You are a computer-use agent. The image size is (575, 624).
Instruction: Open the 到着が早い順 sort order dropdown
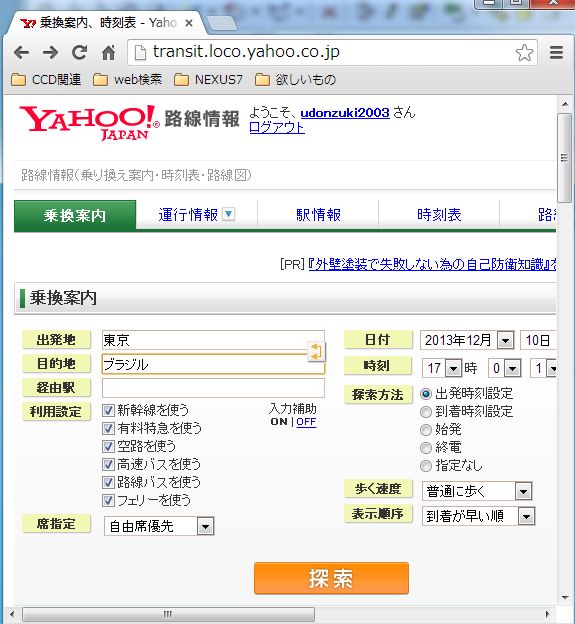tap(479, 516)
